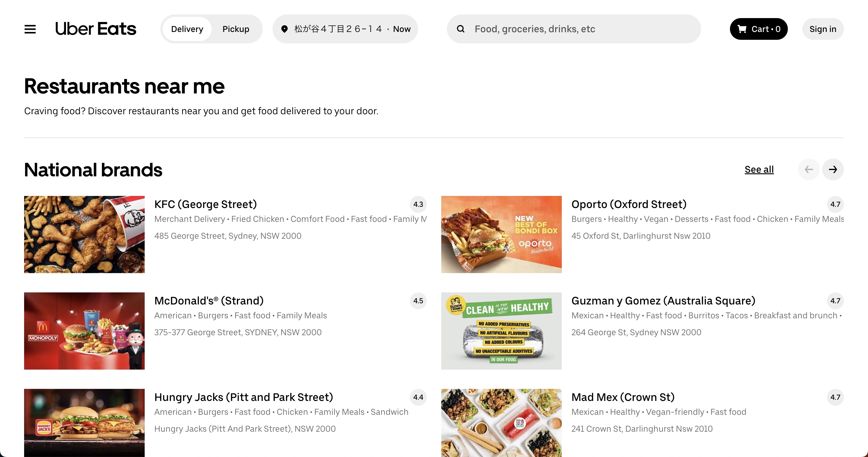Switch to Pickup mode
Image resolution: width=868 pixels, height=457 pixels.
coord(235,29)
